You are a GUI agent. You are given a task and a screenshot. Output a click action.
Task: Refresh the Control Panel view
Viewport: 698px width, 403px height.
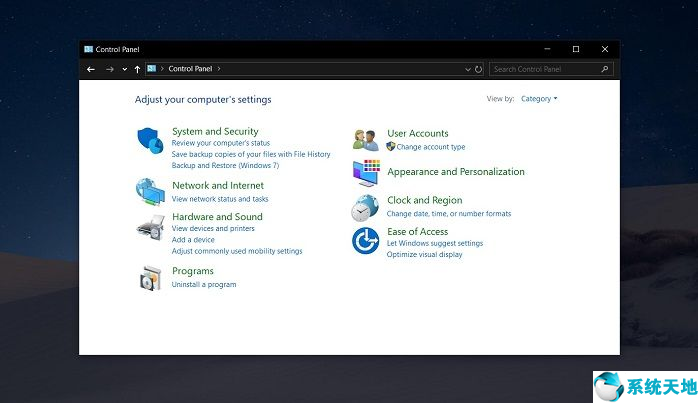click(x=479, y=69)
